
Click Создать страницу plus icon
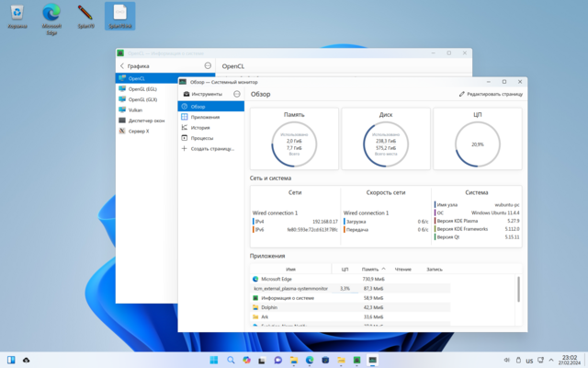click(x=185, y=148)
